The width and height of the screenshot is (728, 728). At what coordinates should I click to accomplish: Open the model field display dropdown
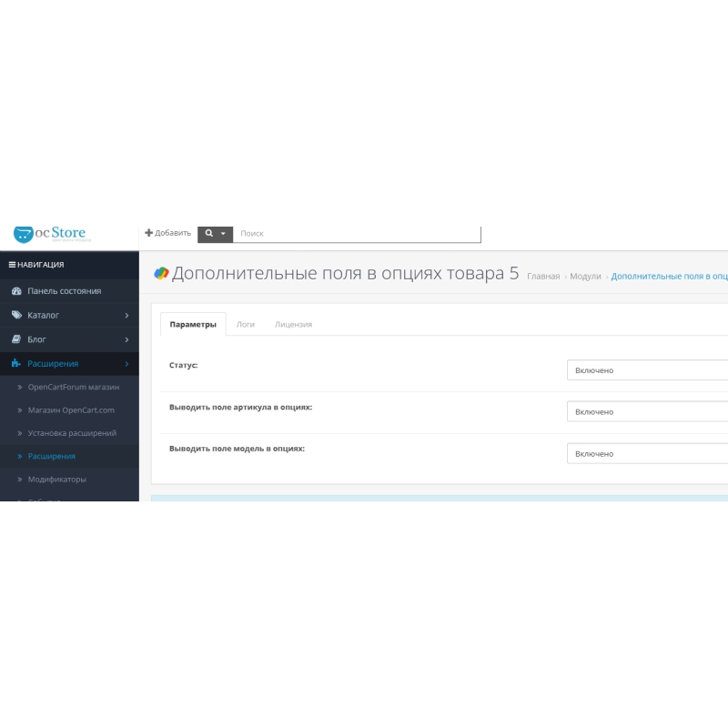648,453
